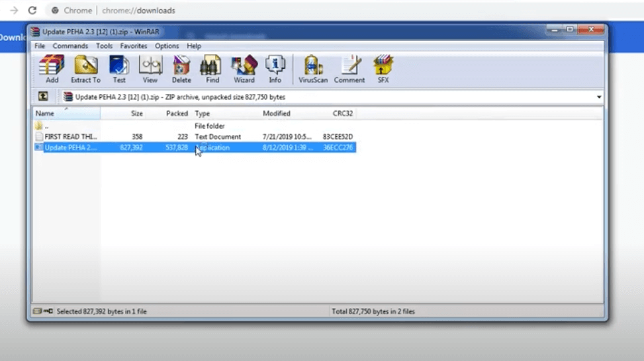Click status text Total 827,750 bytes

pos(373,311)
